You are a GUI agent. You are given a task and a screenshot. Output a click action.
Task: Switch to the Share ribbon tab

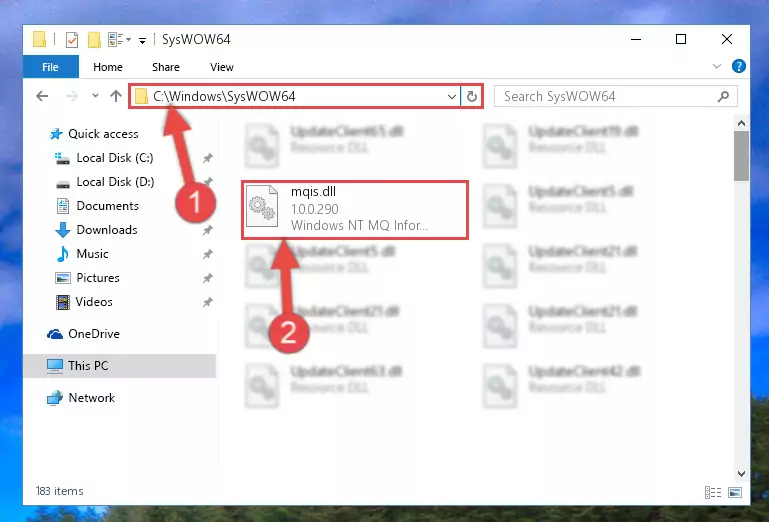pos(166,67)
